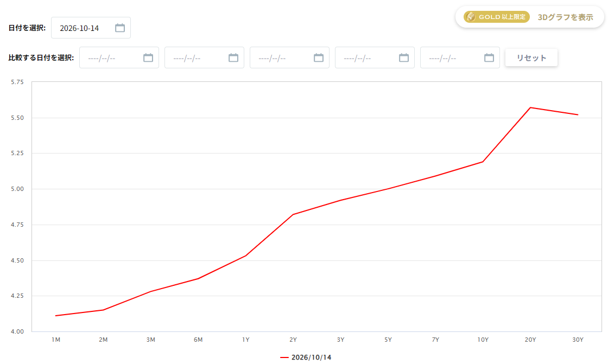Click the 10Y label on x-axis

[483, 340]
